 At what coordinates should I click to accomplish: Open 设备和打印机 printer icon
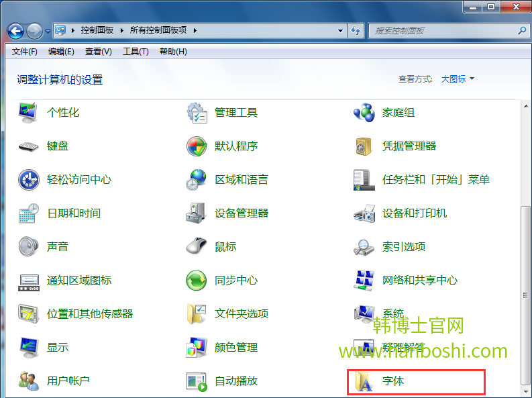tap(364, 213)
